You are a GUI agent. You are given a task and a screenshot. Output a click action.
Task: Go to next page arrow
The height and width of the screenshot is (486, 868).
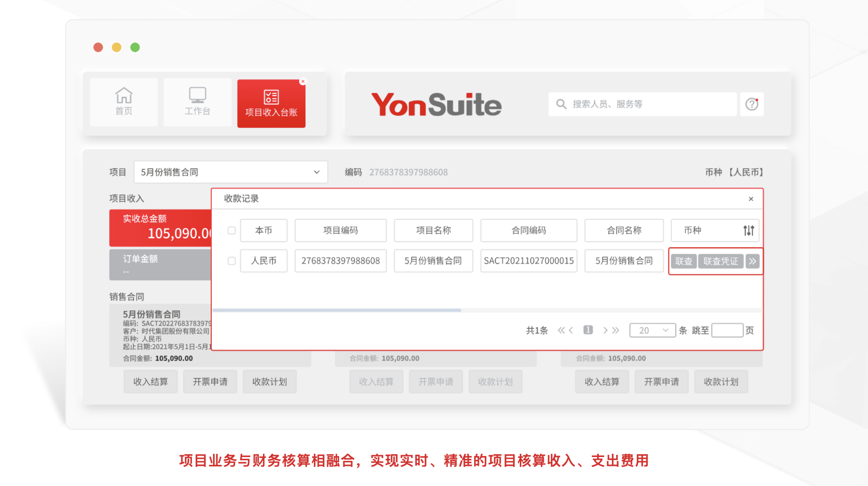605,330
